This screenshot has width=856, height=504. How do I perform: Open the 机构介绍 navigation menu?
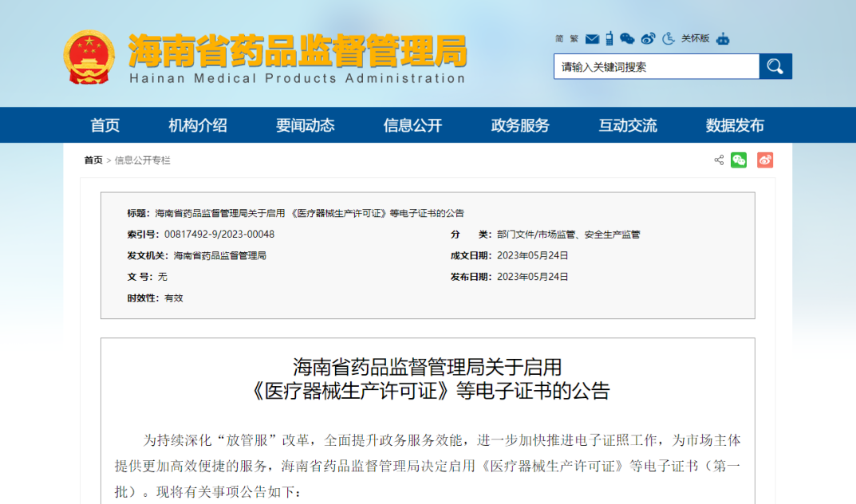pyautogui.click(x=198, y=125)
